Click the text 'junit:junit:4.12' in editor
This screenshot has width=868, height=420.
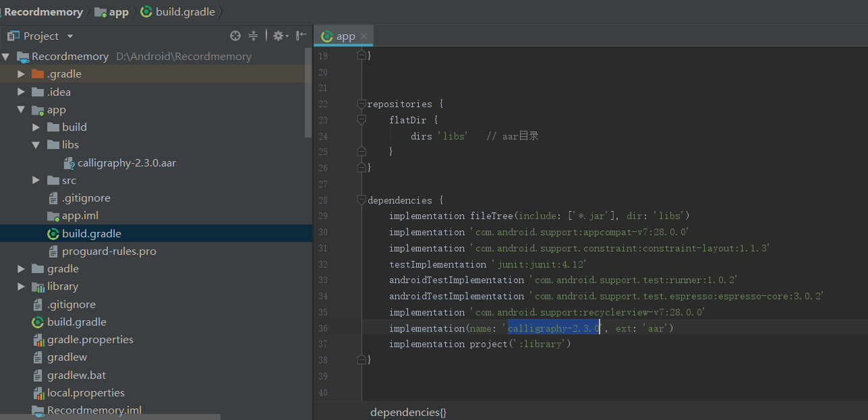coord(539,264)
